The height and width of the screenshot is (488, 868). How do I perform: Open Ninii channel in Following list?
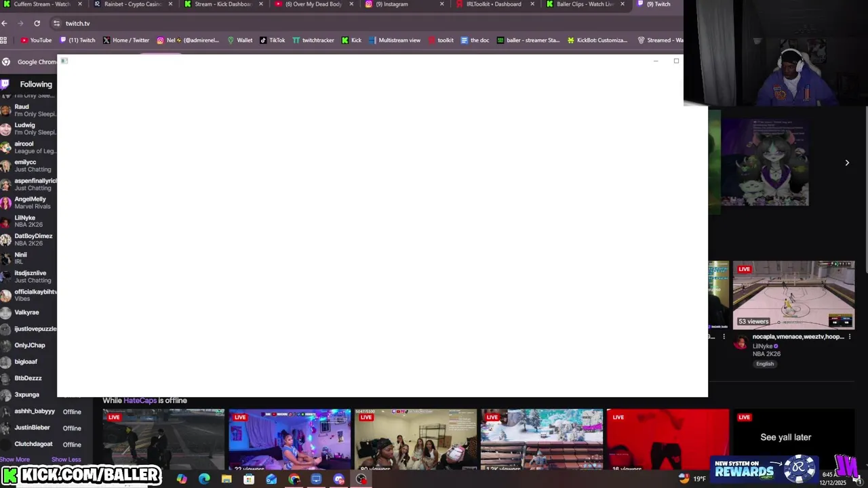coord(28,258)
